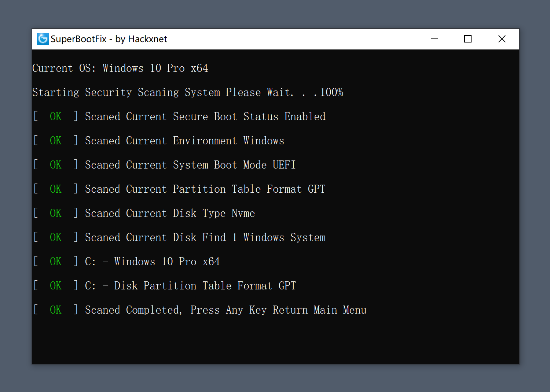Maximize the SuperBootFix window
The width and height of the screenshot is (550, 392).
point(468,39)
